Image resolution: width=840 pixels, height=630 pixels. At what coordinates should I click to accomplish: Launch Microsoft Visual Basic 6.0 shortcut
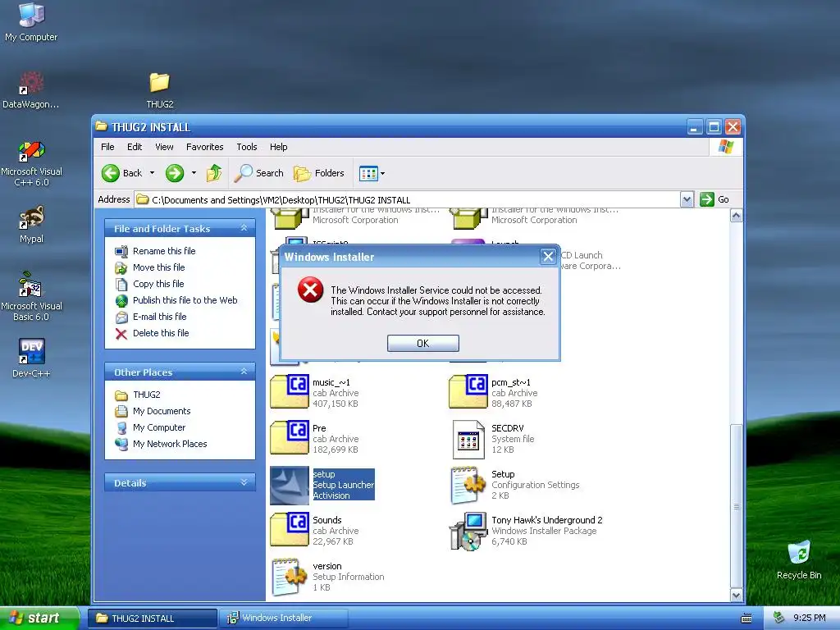coord(31,296)
